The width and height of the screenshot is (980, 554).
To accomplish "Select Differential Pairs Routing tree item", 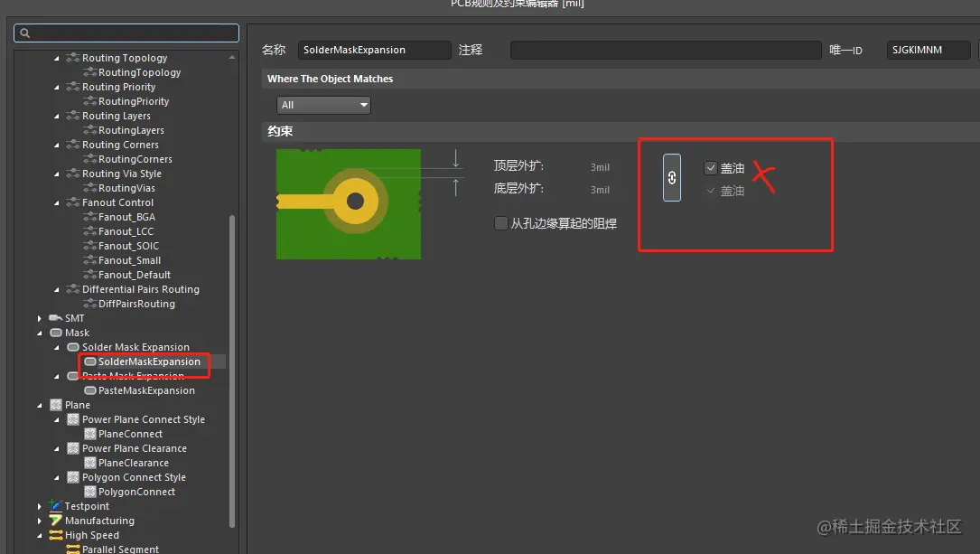I will point(141,289).
